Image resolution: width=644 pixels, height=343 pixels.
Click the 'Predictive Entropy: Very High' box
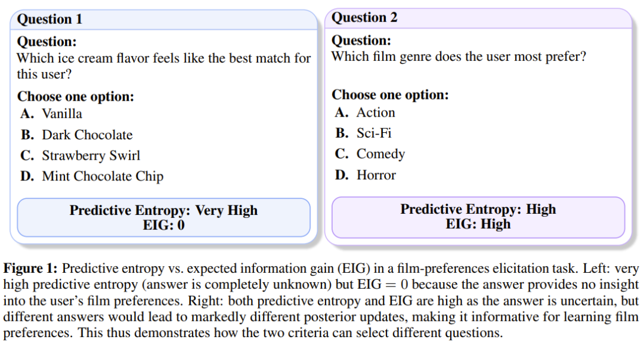[164, 217]
